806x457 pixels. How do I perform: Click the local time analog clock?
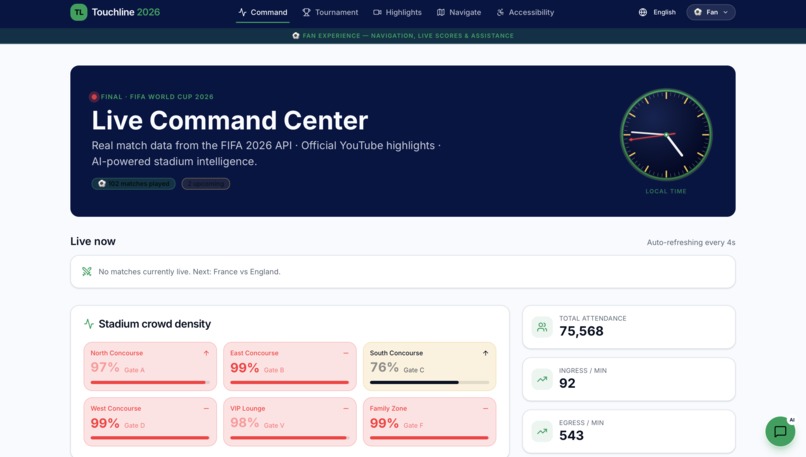[666, 135]
